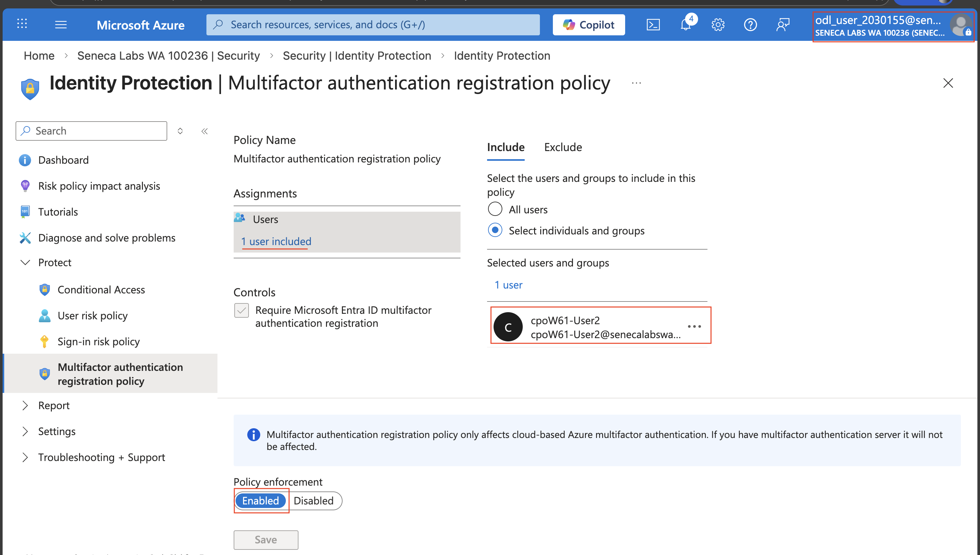980x555 pixels.
Task: Click the Microsoft Azure home title
Action: pyautogui.click(x=141, y=25)
